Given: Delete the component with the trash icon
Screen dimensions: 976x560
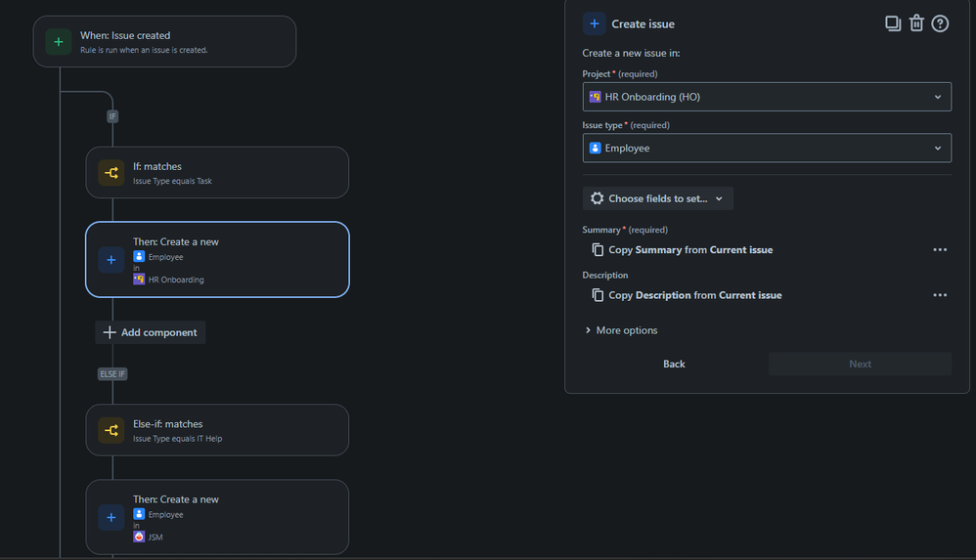Looking at the screenshot, I should click(916, 23).
